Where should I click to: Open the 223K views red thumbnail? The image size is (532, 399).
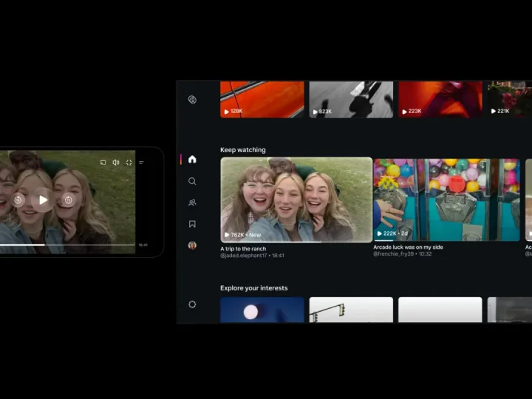440,100
